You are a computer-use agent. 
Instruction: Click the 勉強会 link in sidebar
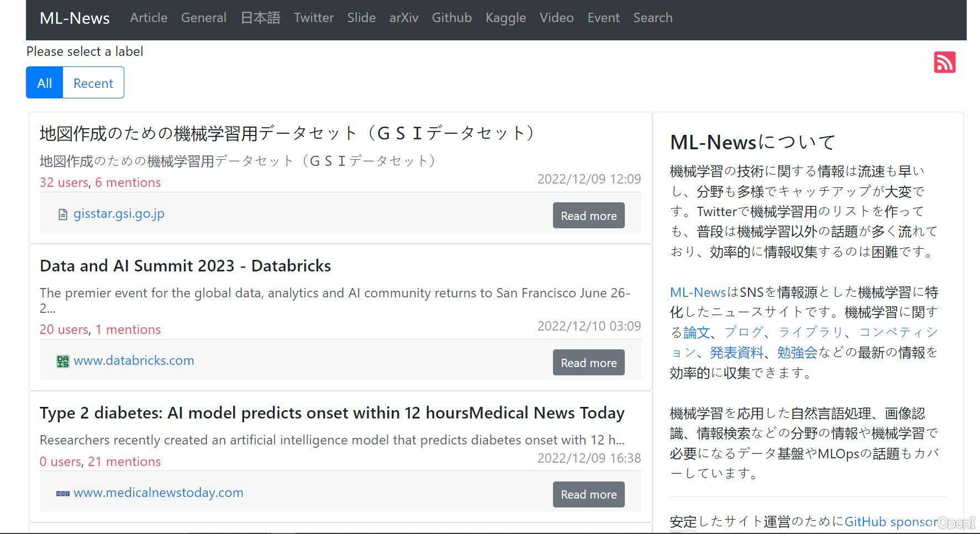pos(797,353)
